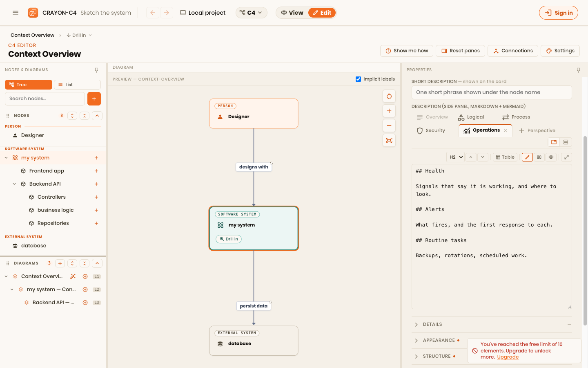Switch to tabbed perspective layout icon

pyautogui.click(x=554, y=142)
